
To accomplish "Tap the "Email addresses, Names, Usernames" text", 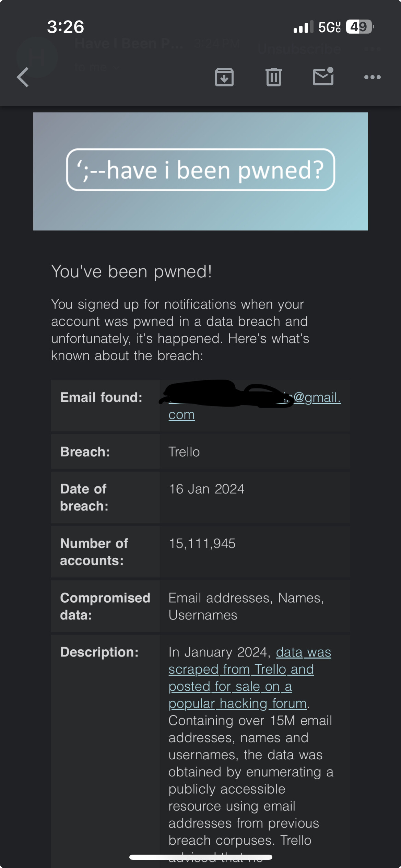I will coord(246,606).
